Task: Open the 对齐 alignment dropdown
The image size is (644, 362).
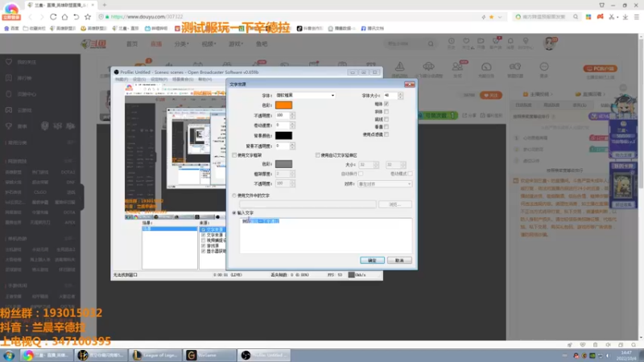Action: [x=385, y=184]
